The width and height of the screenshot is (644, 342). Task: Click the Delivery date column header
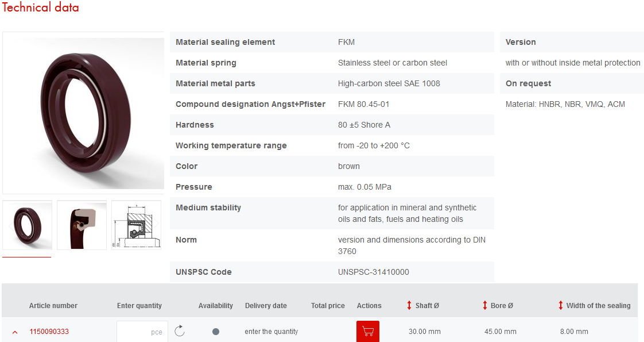(x=266, y=305)
